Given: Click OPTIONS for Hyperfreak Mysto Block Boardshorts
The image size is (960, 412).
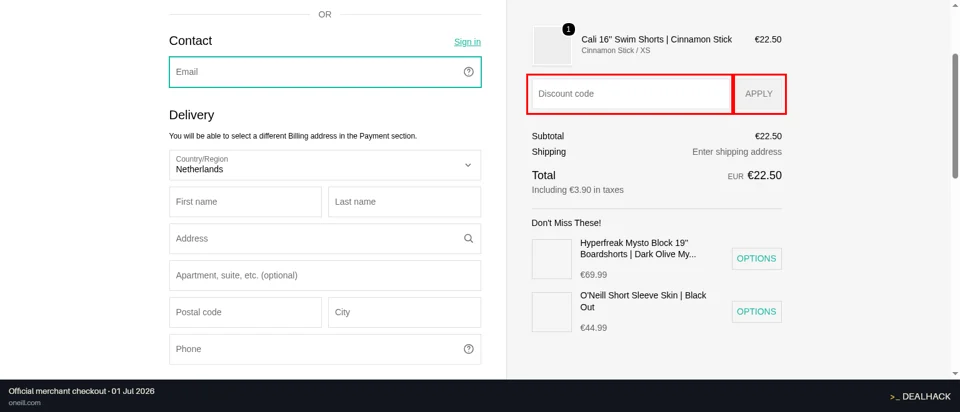Looking at the screenshot, I should (x=757, y=258).
